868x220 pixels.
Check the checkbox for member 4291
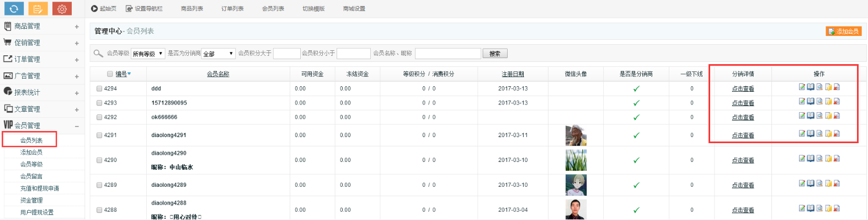pyautogui.click(x=99, y=135)
